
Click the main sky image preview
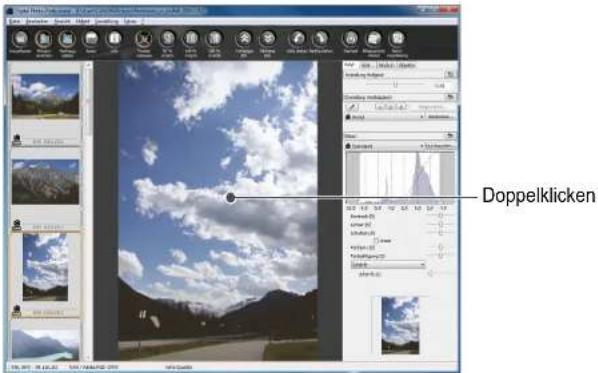point(218,211)
